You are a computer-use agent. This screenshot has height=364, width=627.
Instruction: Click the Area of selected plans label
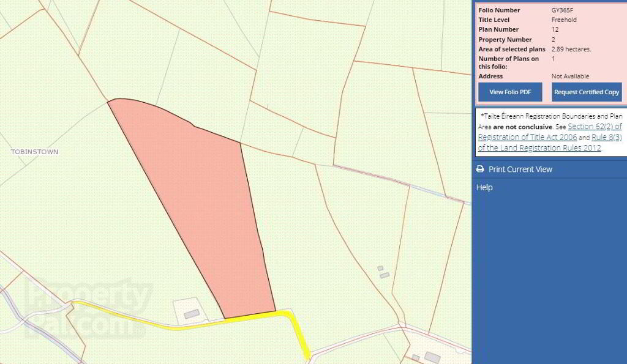tap(512, 49)
